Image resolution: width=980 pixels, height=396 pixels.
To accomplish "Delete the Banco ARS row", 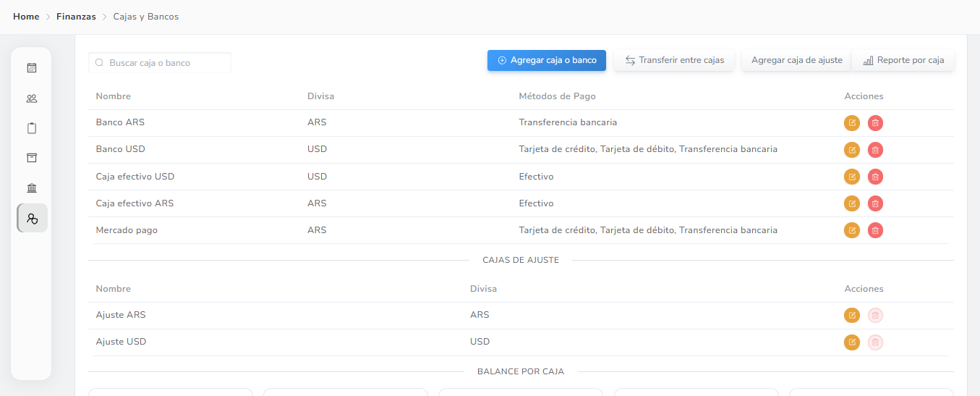I will click(x=875, y=123).
